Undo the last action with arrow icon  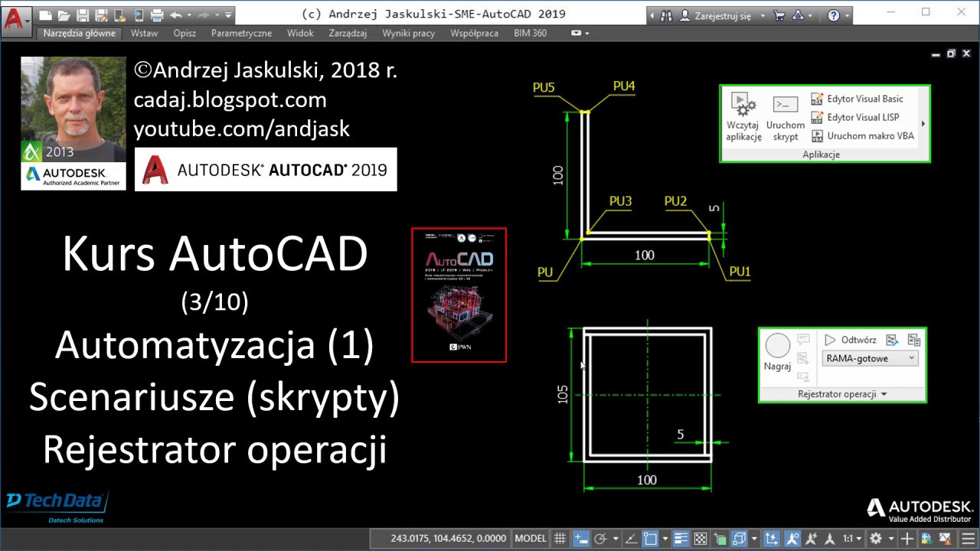[175, 15]
